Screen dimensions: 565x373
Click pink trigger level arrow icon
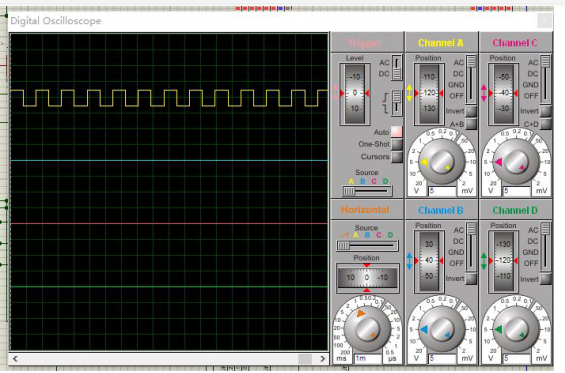[336, 93]
